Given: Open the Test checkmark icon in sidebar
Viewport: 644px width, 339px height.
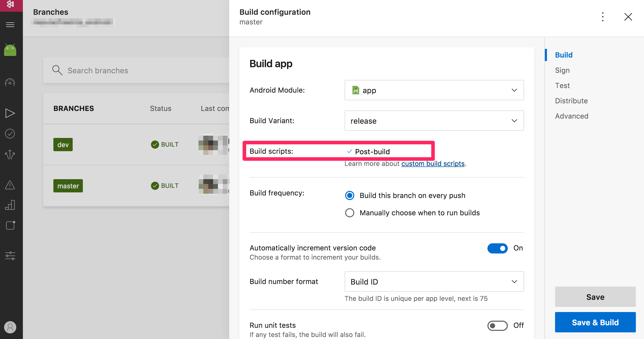Looking at the screenshot, I should click(10, 134).
